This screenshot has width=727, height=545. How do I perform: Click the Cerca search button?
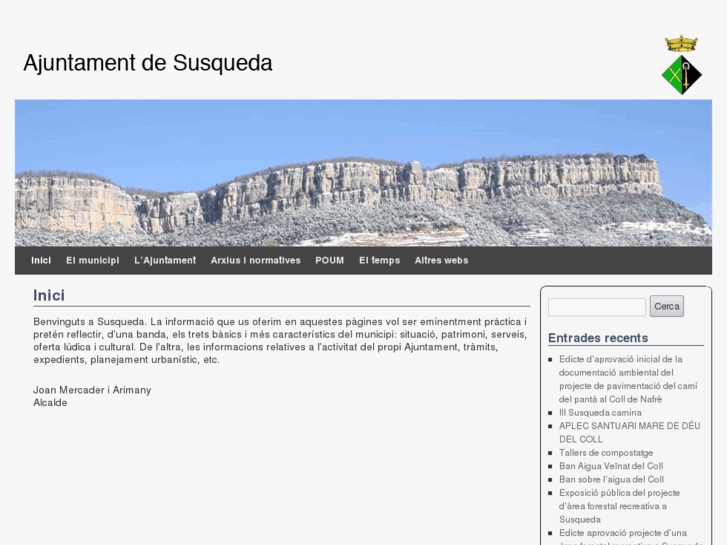pyautogui.click(x=667, y=306)
